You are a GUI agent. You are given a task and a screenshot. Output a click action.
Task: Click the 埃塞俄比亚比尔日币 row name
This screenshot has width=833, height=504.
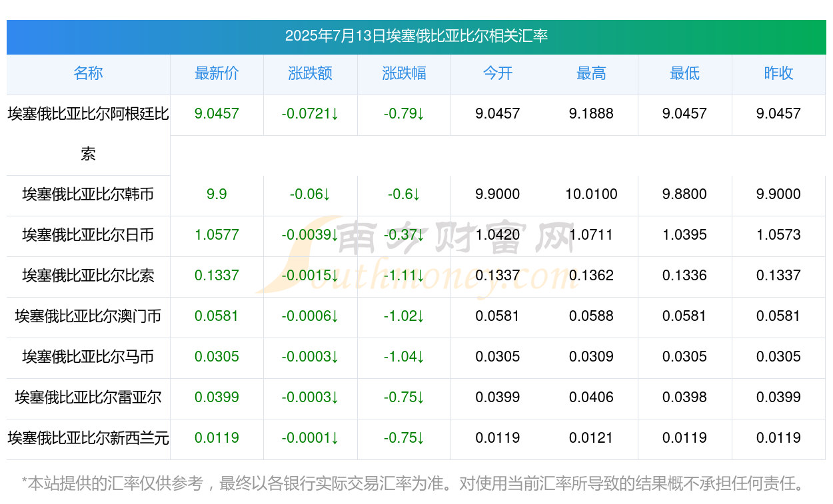tap(88, 235)
